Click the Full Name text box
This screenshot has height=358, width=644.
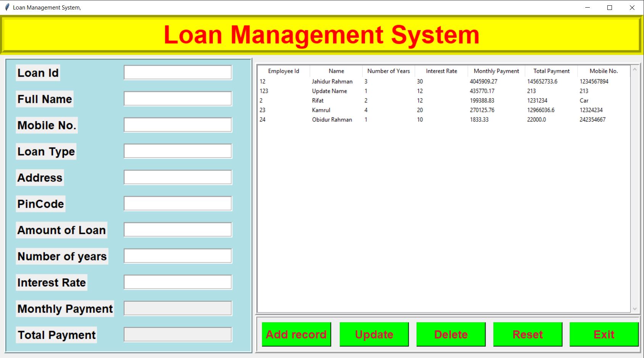pyautogui.click(x=177, y=98)
